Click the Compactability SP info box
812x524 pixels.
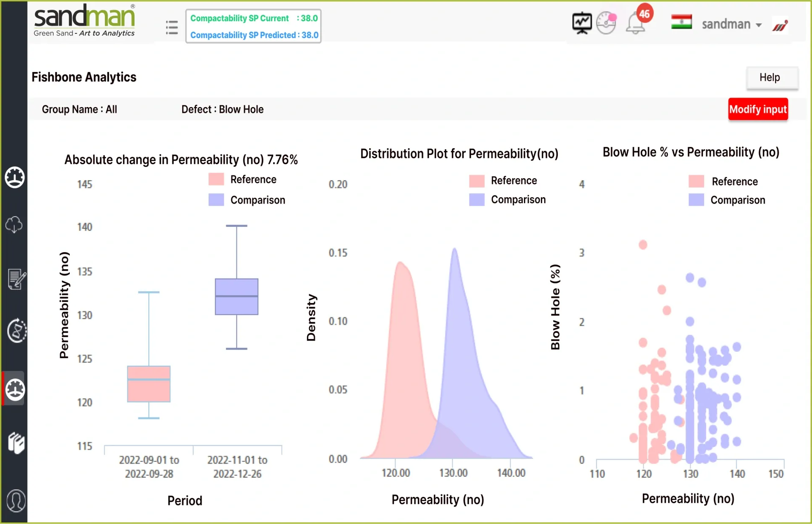pyautogui.click(x=253, y=27)
